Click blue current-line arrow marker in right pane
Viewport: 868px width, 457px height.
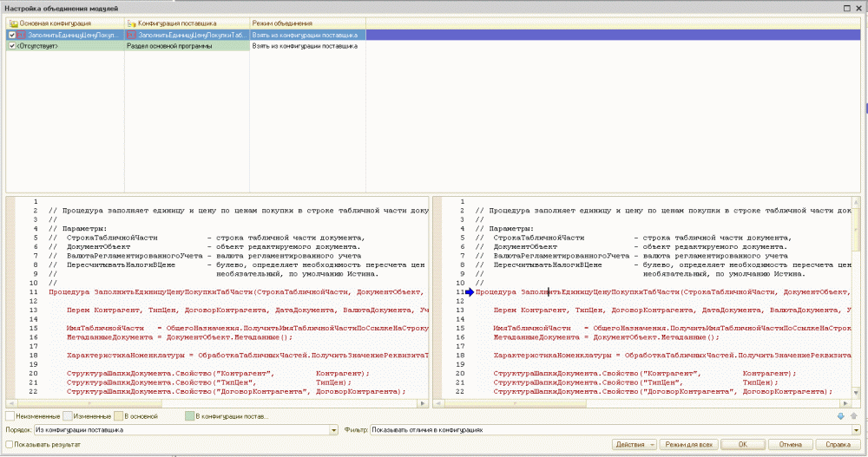tap(470, 293)
